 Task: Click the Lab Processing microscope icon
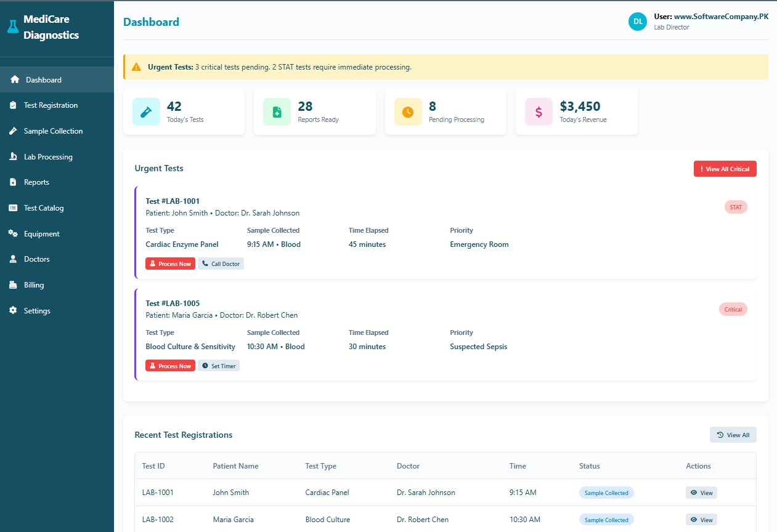13,157
